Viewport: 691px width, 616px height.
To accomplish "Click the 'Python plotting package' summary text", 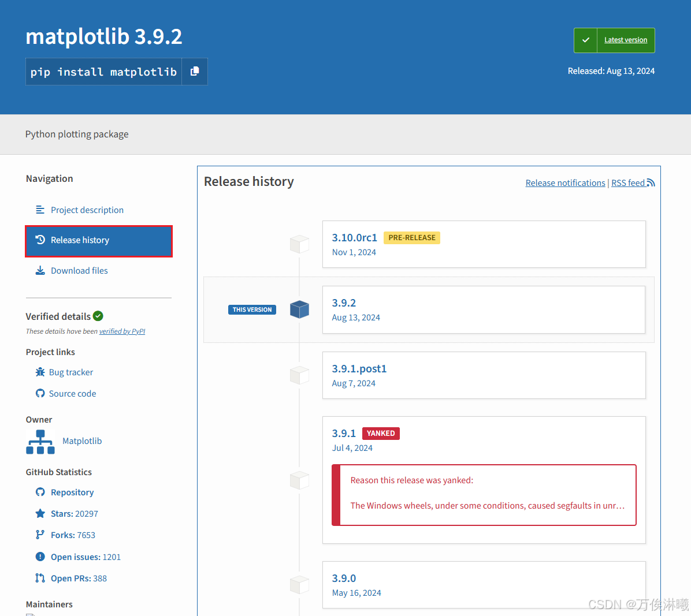I will pos(77,135).
